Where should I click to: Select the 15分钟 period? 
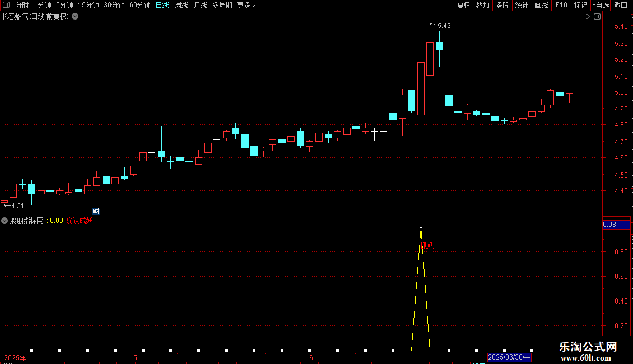tap(89, 5)
